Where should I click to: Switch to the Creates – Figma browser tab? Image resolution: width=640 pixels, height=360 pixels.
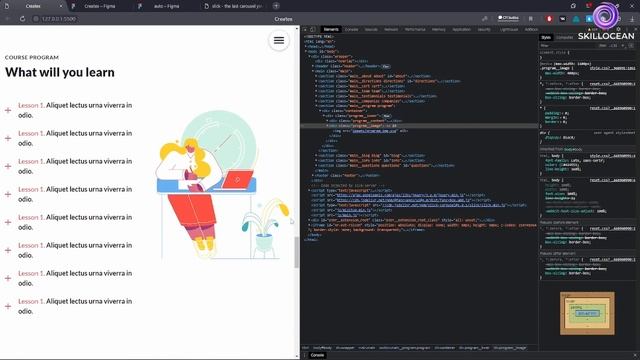coord(100,6)
